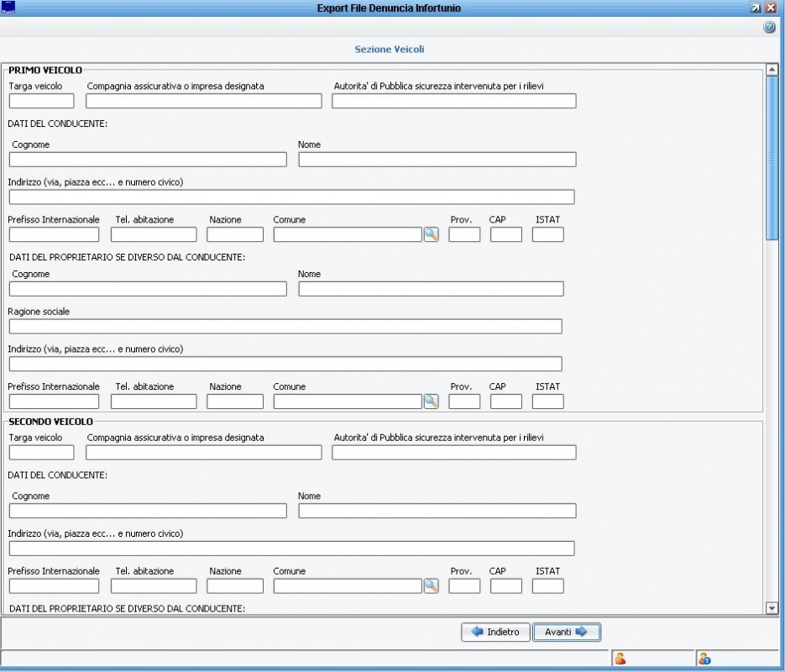Search Comune for the first vehicle's driver
This screenshot has height=672, width=785.
[431, 235]
